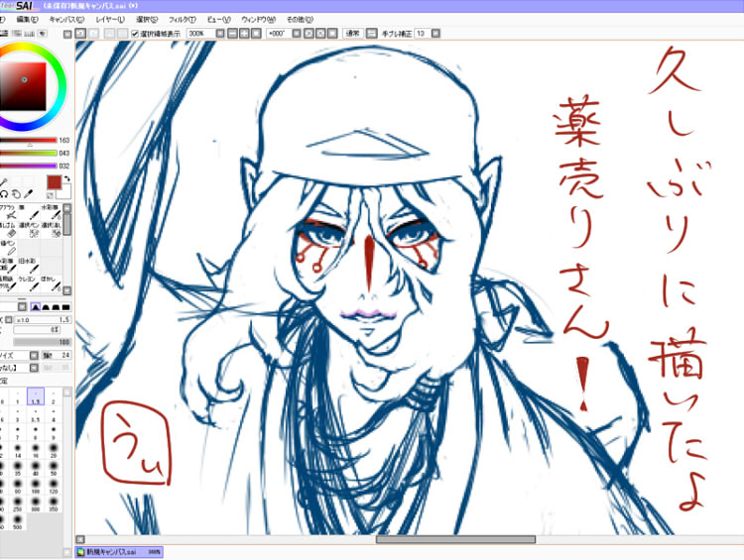
Task: Open the rotation angle dropdown arrow
Action: pos(297,34)
